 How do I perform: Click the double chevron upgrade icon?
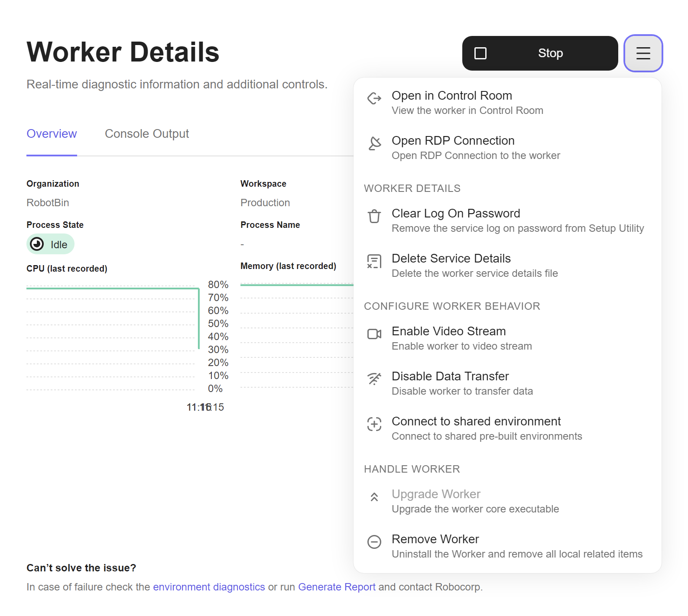click(374, 497)
